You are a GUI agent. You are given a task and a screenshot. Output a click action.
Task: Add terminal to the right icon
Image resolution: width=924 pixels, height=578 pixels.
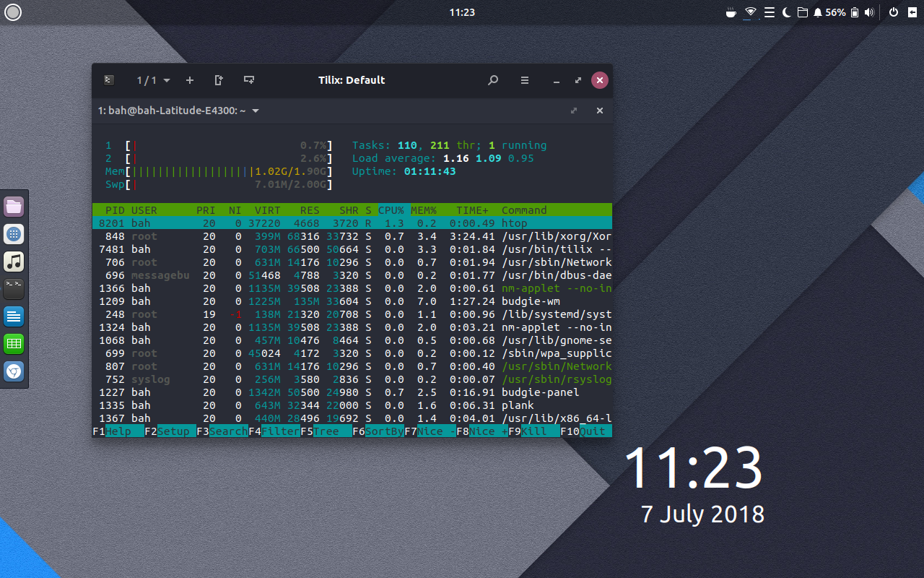[x=219, y=80]
